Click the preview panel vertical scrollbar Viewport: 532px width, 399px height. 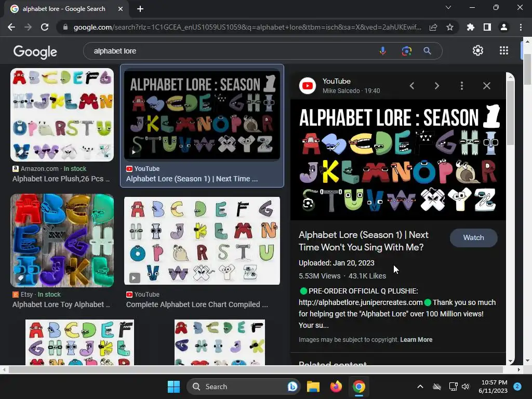(510, 114)
